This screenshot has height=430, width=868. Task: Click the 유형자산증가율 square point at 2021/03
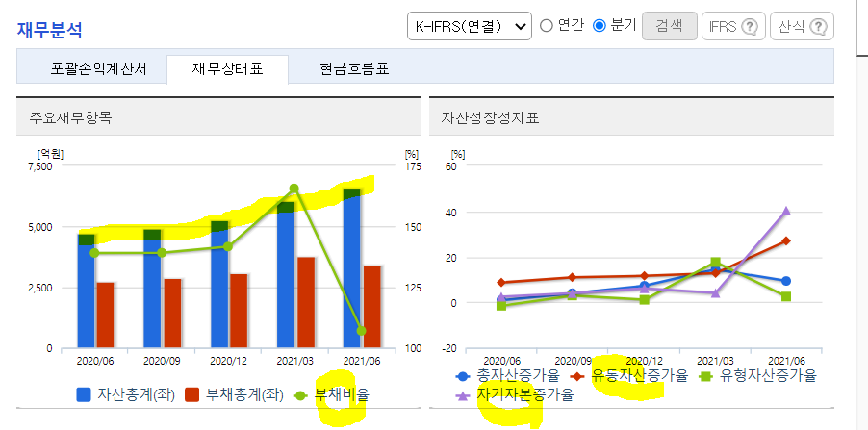click(x=715, y=263)
